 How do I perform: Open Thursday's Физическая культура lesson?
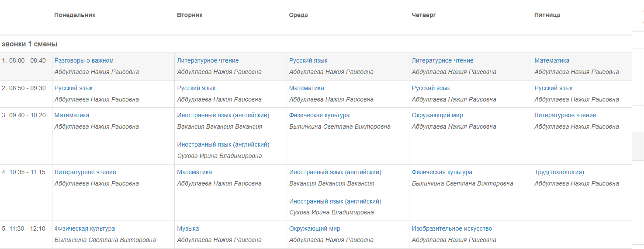[442, 172]
